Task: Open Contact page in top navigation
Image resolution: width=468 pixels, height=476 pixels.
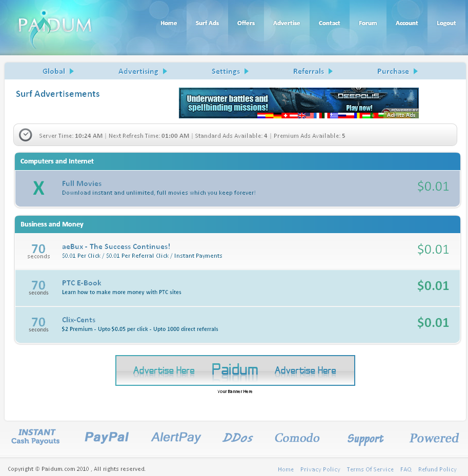Action: 329,23
